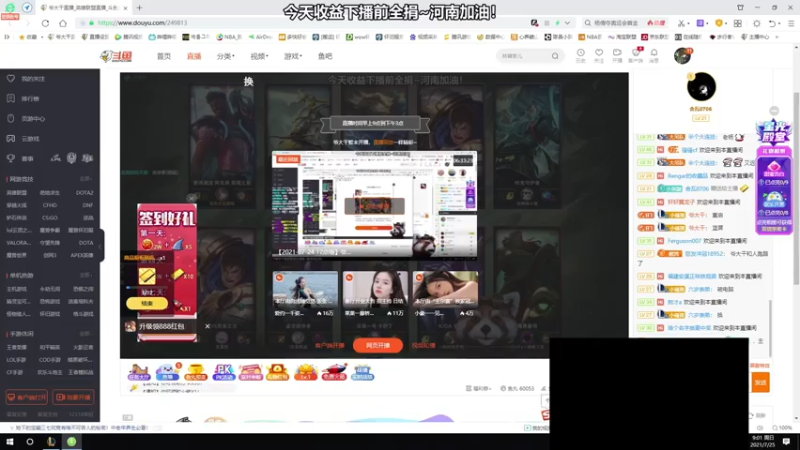Click the Douyu logo

coord(116,56)
